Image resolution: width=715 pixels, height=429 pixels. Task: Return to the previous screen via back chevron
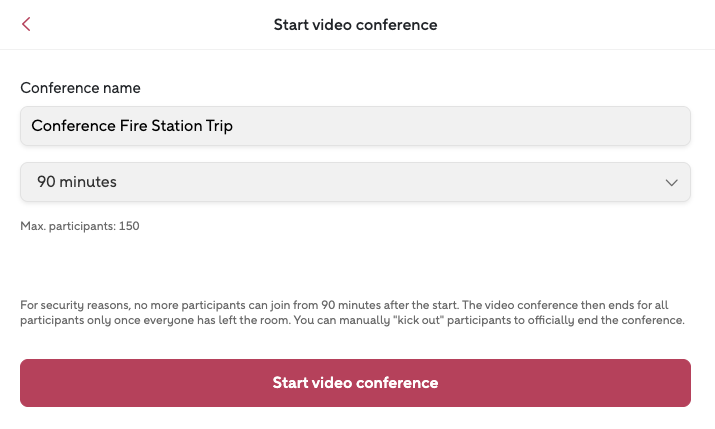click(x=26, y=24)
